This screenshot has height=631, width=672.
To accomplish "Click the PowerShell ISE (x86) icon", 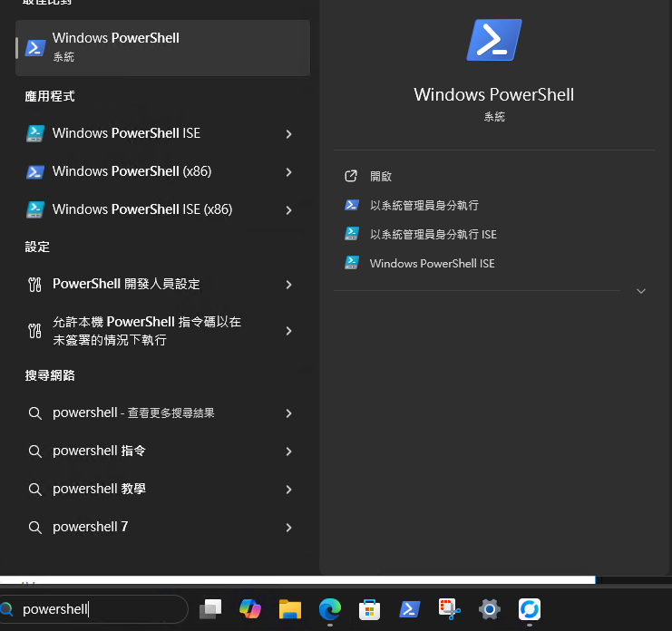I will 35,210.
